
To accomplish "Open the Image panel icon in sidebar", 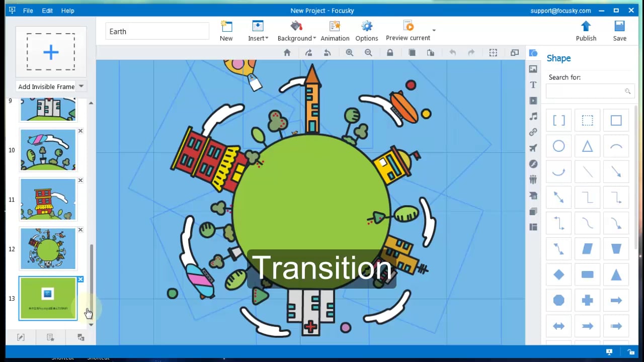I will pos(533,69).
